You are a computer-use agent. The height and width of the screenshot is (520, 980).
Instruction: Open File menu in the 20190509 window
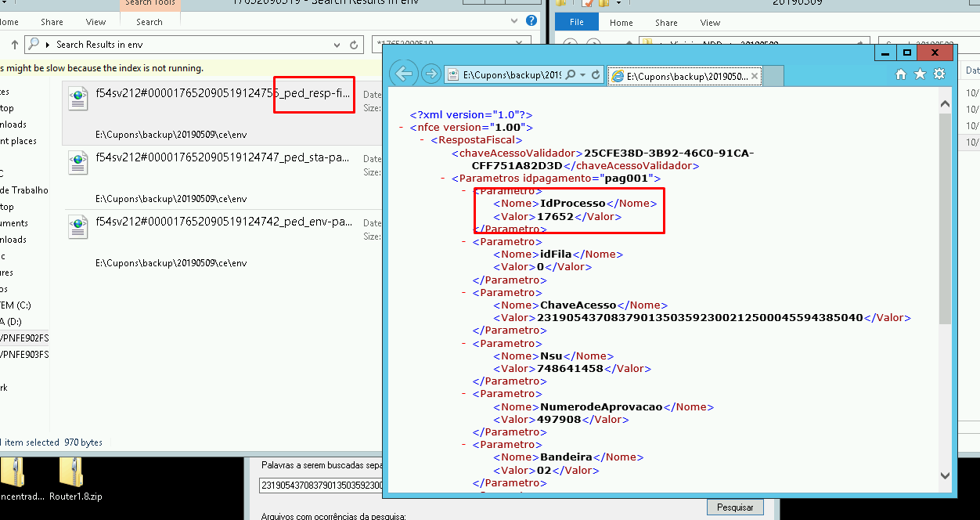[x=576, y=23]
